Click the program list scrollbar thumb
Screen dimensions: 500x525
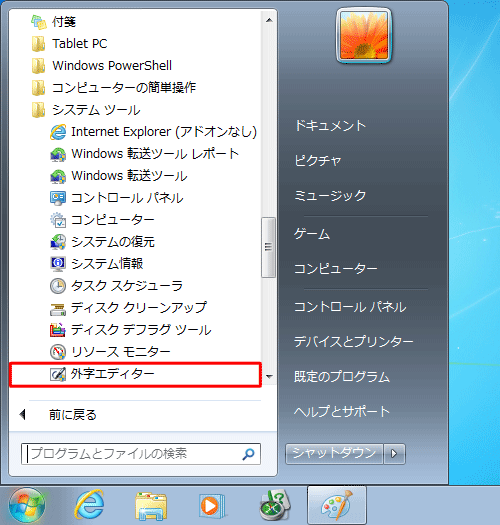coord(268,247)
